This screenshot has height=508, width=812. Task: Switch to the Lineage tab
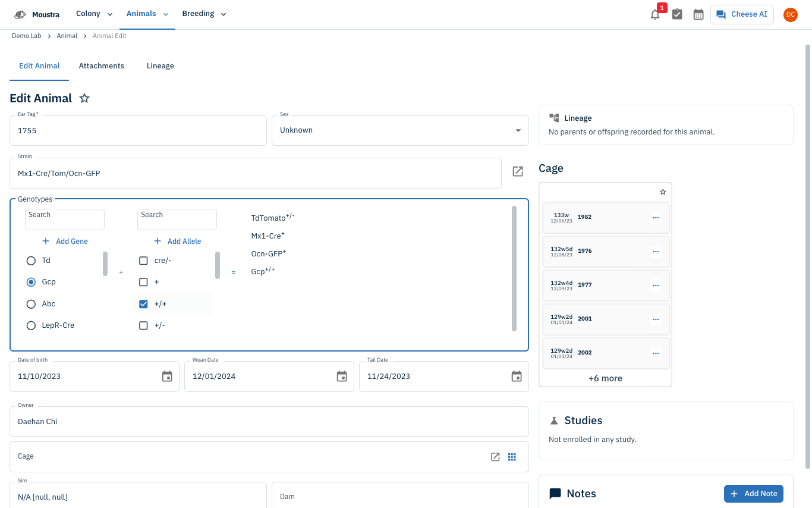160,66
